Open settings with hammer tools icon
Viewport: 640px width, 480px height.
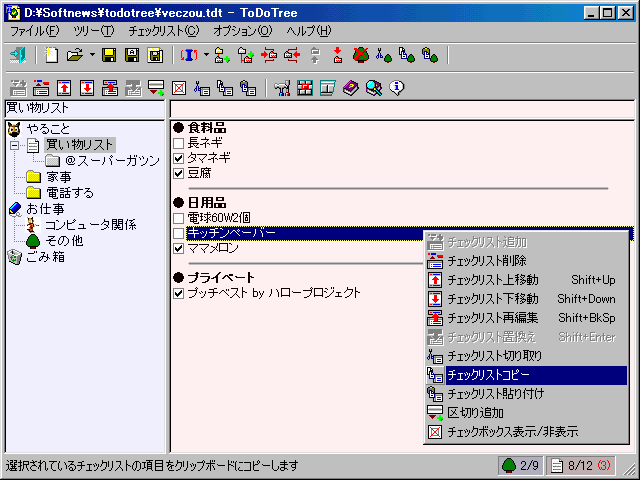click(282, 88)
